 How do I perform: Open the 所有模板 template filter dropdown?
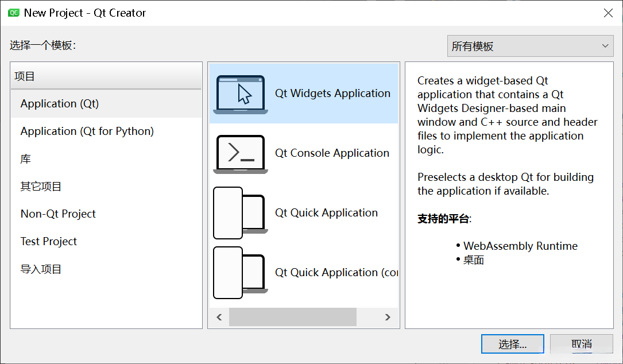(530, 46)
